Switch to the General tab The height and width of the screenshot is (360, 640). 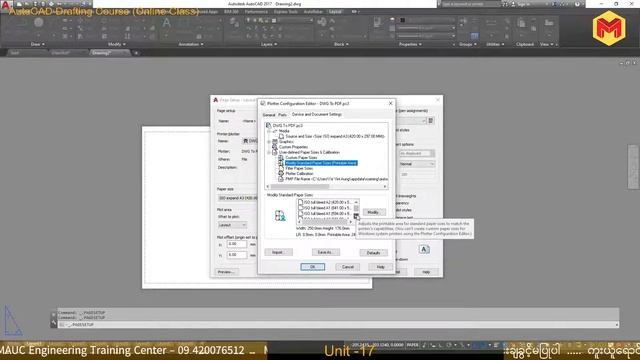(269, 115)
